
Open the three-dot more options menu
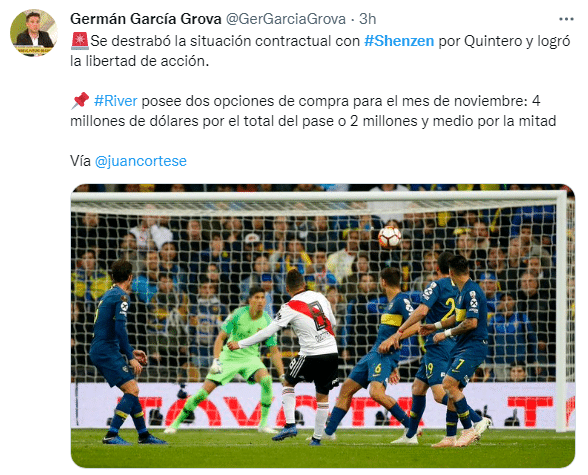pyautogui.click(x=566, y=19)
